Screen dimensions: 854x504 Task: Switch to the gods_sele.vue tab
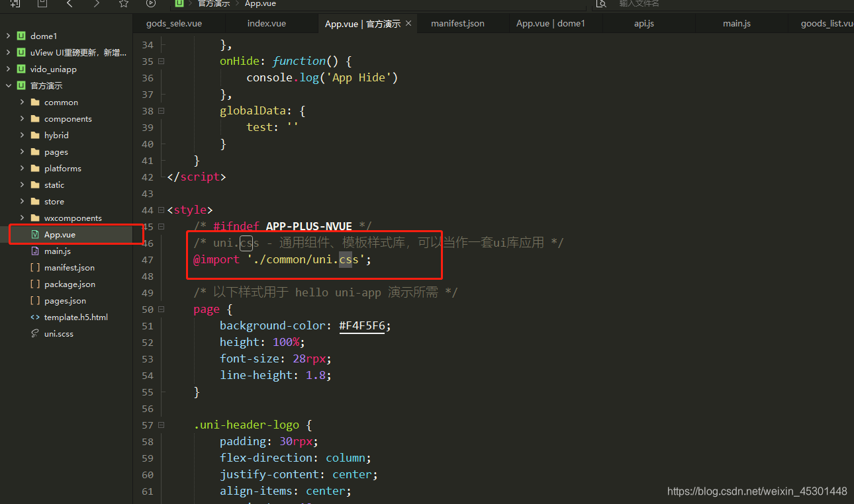click(174, 23)
